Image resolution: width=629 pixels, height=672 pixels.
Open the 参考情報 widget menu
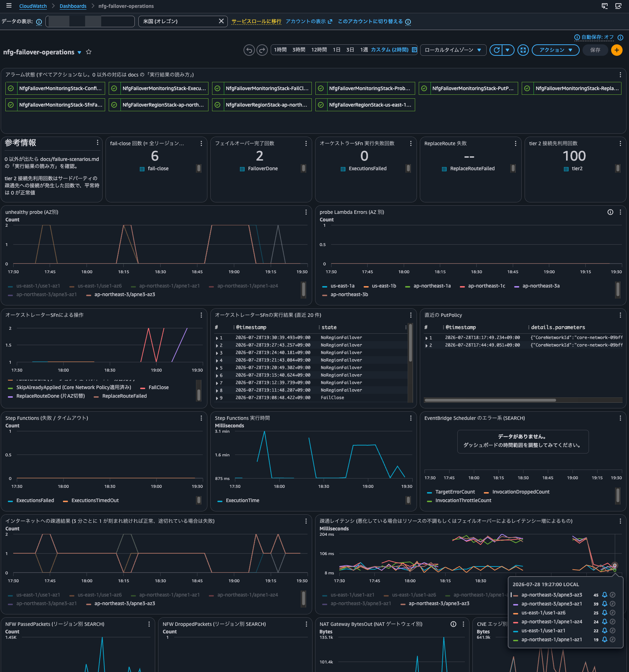tap(97, 143)
